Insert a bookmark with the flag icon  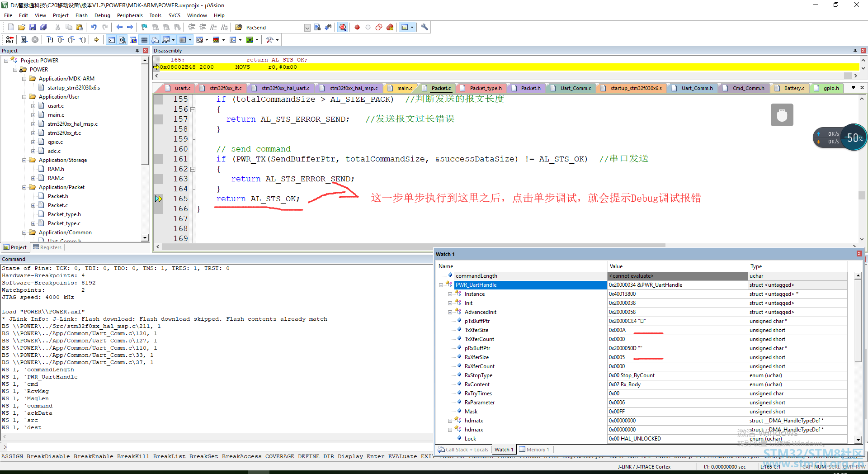click(x=144, y=27)
